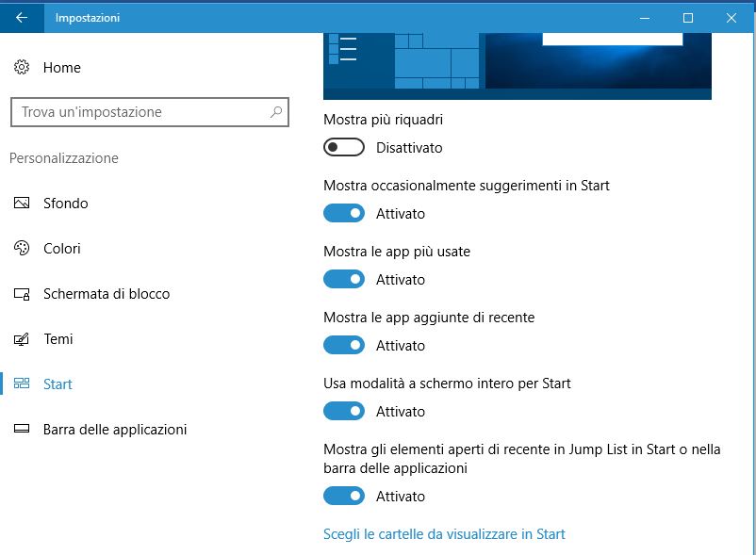Turn off Mostra le app più usate
Viewport: 756px width, 555px height.
pyautogui.click(x=344, y=280)
